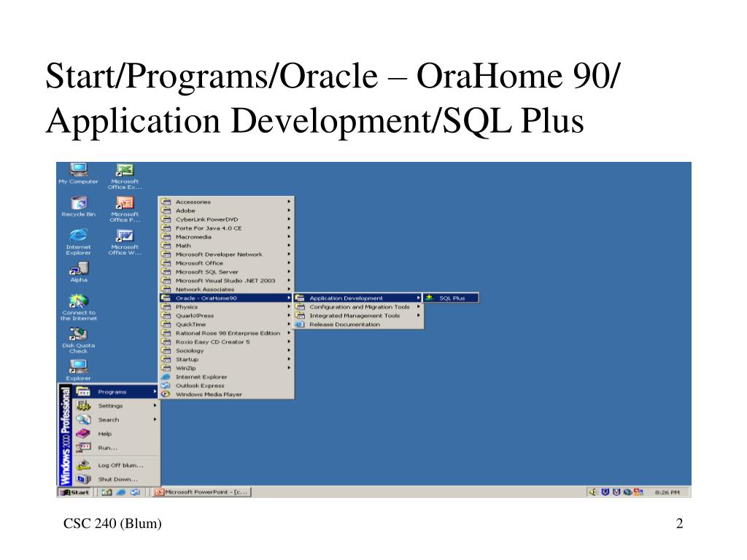This screenshot has height=560, width=747.
Task: Expand arrow beside Programs entry
Action: click(x=155, y=392)
